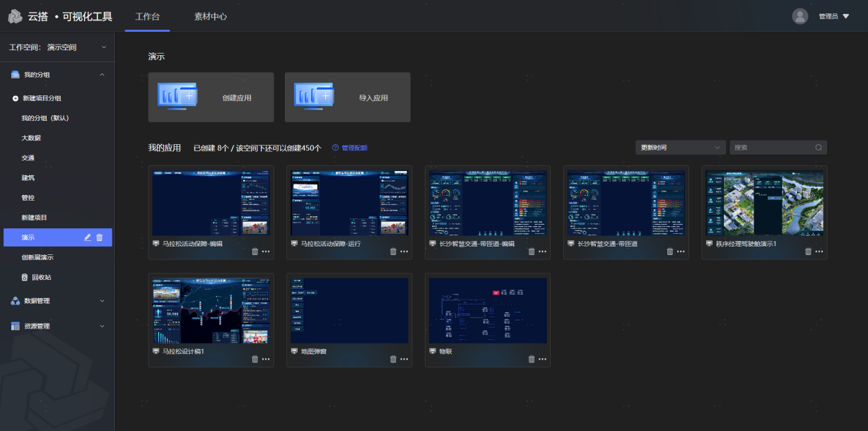
Task: Open the 更新时间 sort dropdown
Action: point(680,148)
